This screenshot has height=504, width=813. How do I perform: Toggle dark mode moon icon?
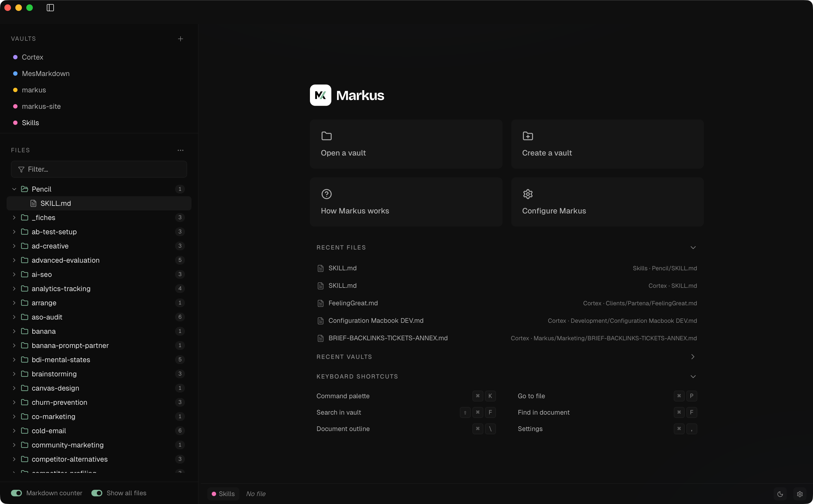[780, 494]
